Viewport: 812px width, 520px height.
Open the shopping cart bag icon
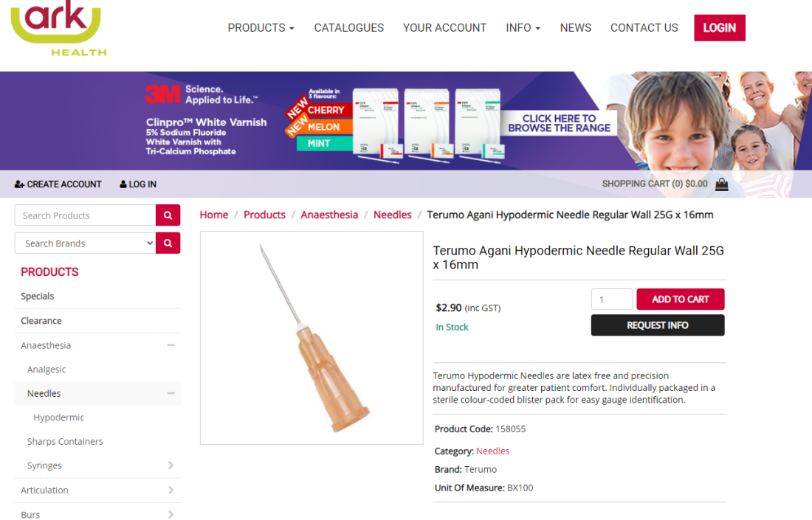pyautogui.click(x=721, y=184)
